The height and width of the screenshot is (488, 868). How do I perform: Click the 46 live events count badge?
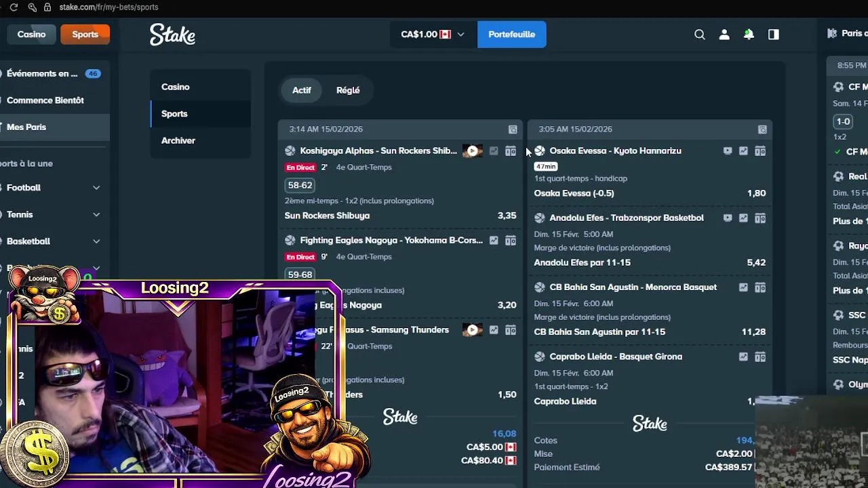[93, 74]
